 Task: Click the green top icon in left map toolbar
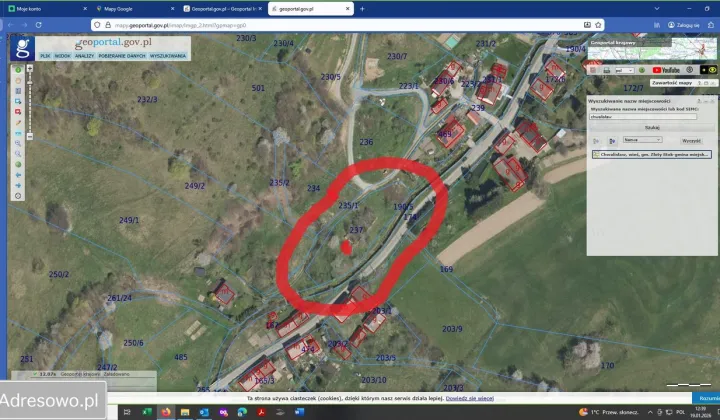18,70
